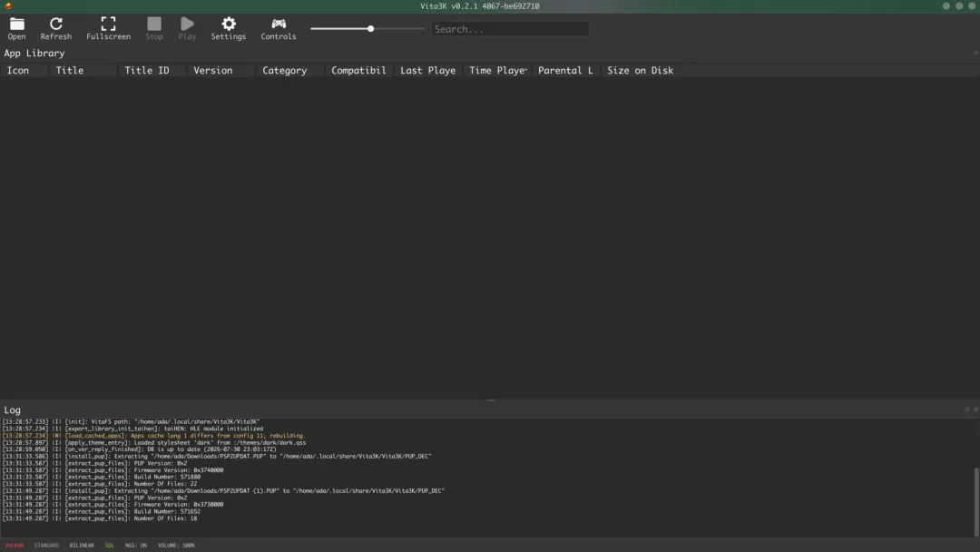Screen dimensions: 980x552
Task: Select the 'Firmware Version: 0x3730000' log line
Action: click(x=113, y=505)
